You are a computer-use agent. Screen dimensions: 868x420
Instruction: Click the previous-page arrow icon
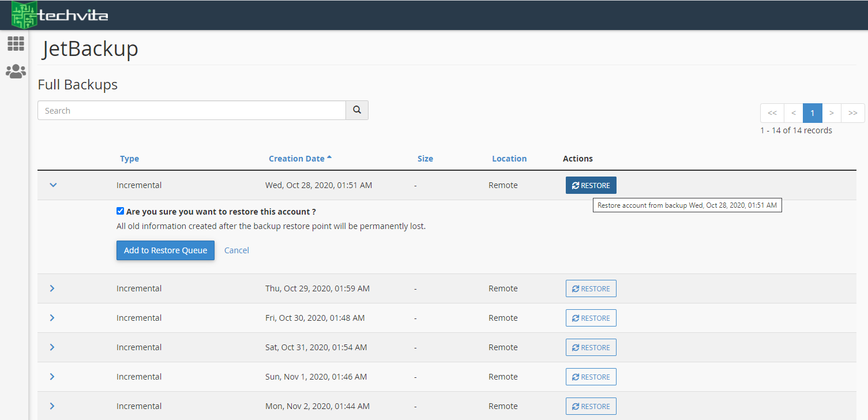pos(793,112)
